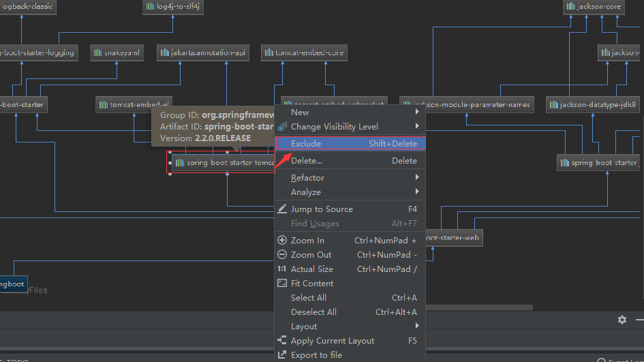The height and width of the screenshot is (362, 644).
Task: Select the log4j-to-slf4j node
Action: 173,7
